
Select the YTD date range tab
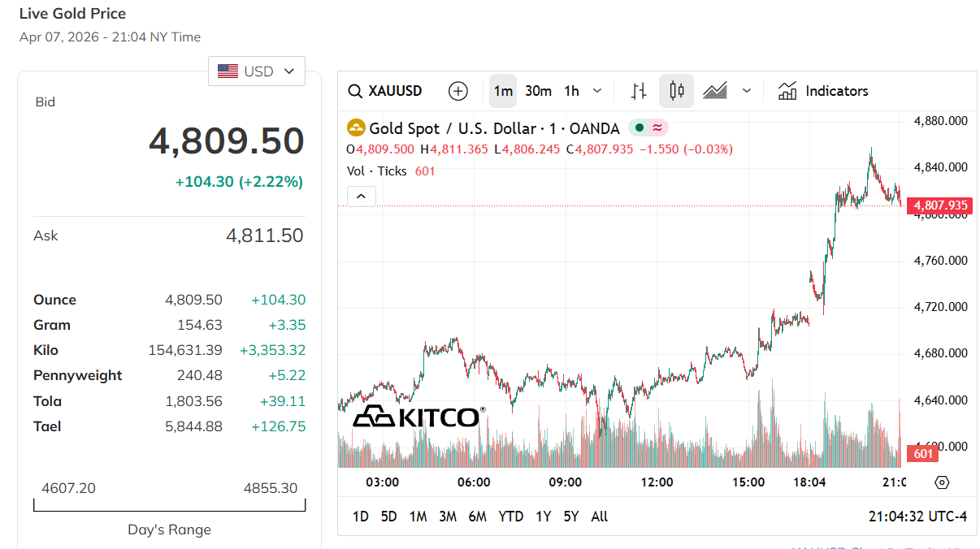[510, 517]
